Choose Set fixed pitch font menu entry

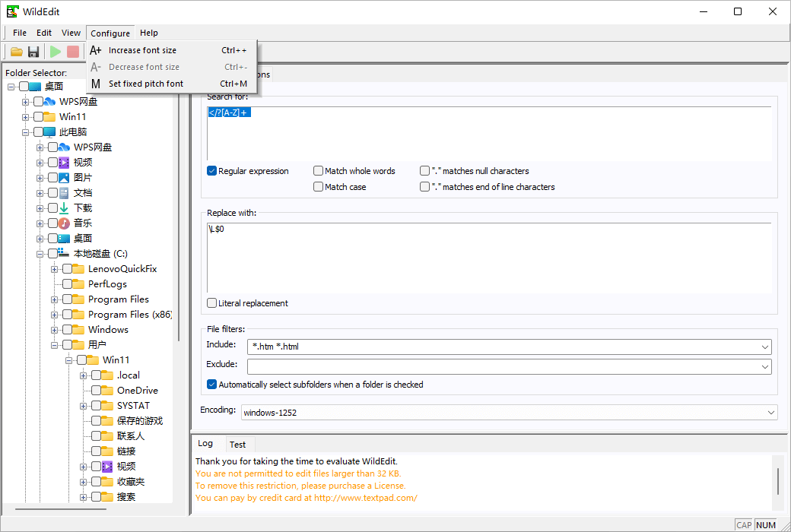172,84
